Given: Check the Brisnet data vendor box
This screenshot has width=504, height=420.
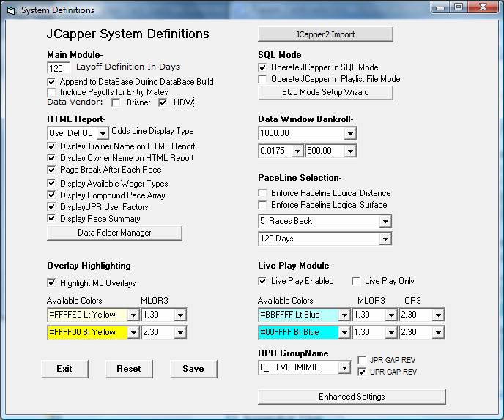Looking at the screenshot, I should click(x=116, y=102).
